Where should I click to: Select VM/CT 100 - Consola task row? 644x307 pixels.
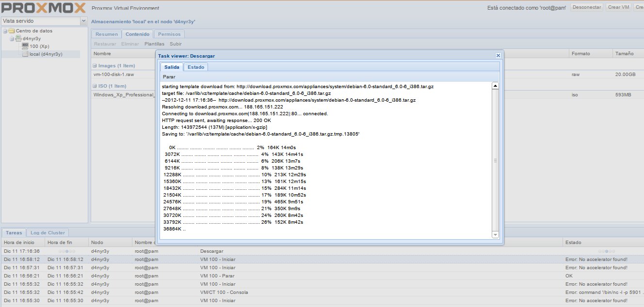point(322,292)
